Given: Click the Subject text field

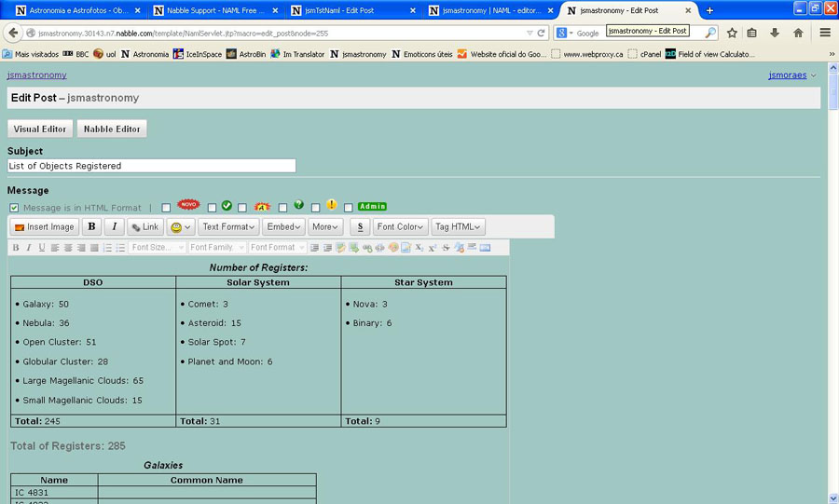Looking at the screenshot, I should pos(151,166).
